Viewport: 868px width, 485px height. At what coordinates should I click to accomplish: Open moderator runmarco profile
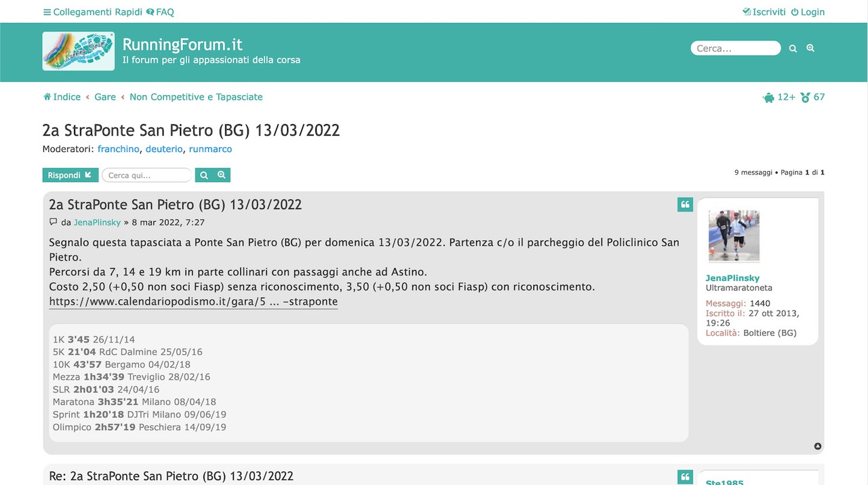[x=210, y=149]
